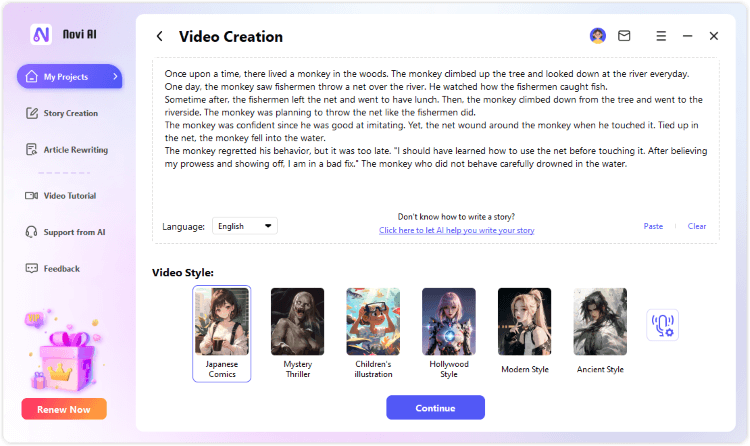The image size is (750, 446).
Task: Choose the Hollywood Style thumbnail
Action: coord(449,334)
